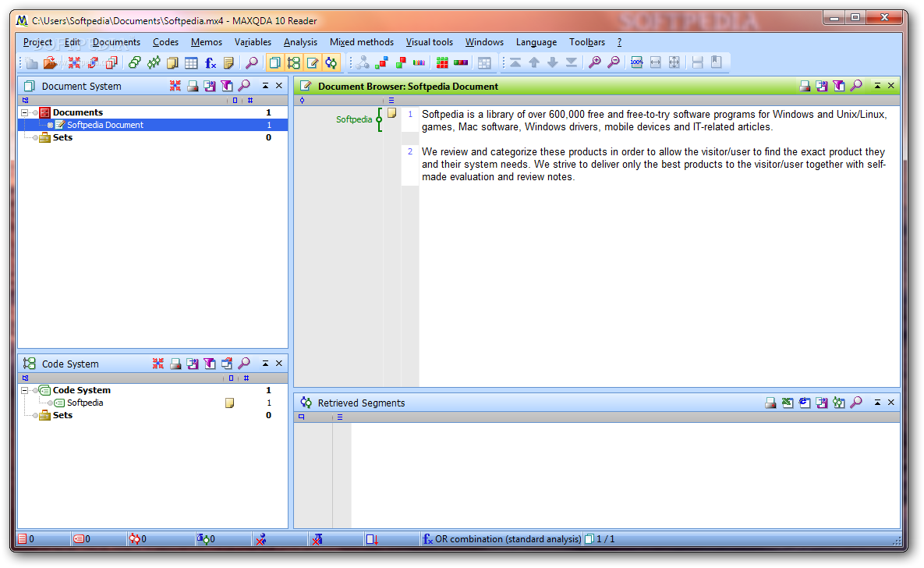This screenshot has height=568, width=924.
Task: Click the filter funnel icon in Document System header
Action: [227, 86]
